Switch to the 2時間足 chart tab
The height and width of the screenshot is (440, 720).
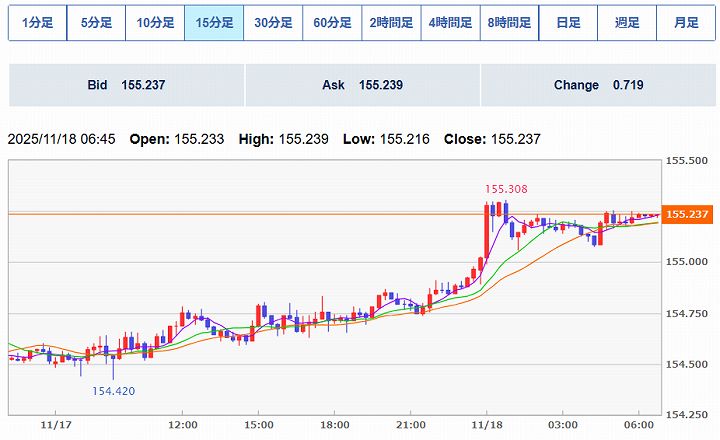pos(391,23)
